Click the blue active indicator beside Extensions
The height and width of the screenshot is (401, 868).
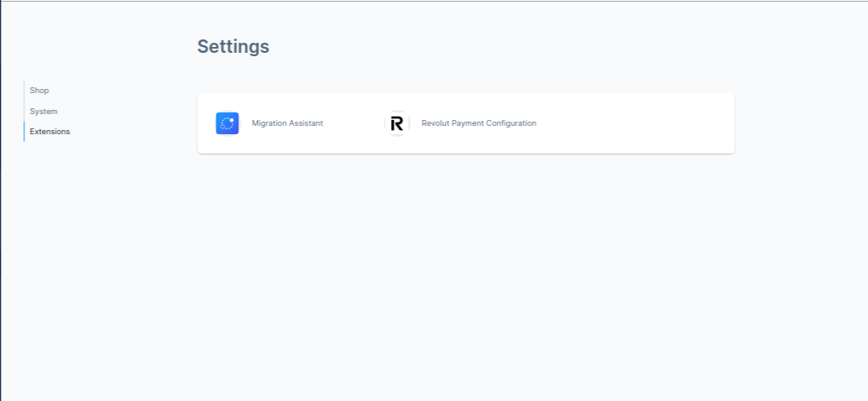(x=24, y=132)
